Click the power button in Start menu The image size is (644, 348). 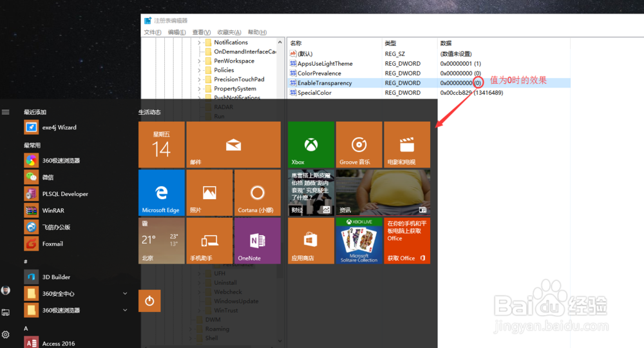[x=149, y=301]
